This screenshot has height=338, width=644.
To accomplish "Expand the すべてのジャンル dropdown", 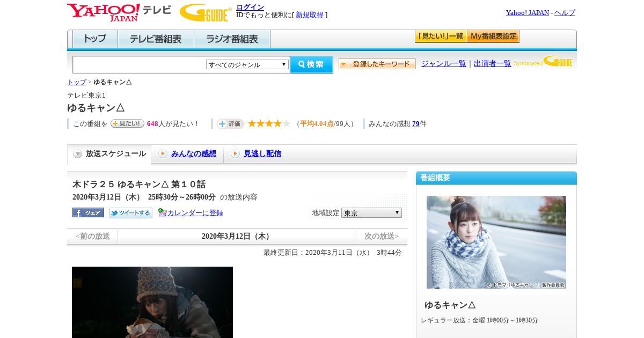I will (x=247, y=64).
